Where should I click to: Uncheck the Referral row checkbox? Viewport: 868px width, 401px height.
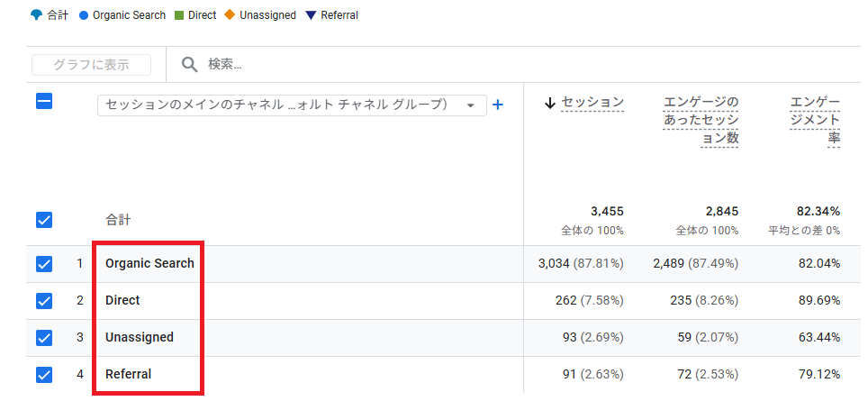point(44,374)
